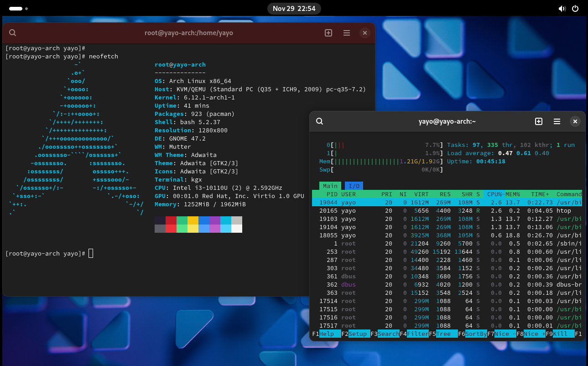Sort htop by MEM% column header

512,194
